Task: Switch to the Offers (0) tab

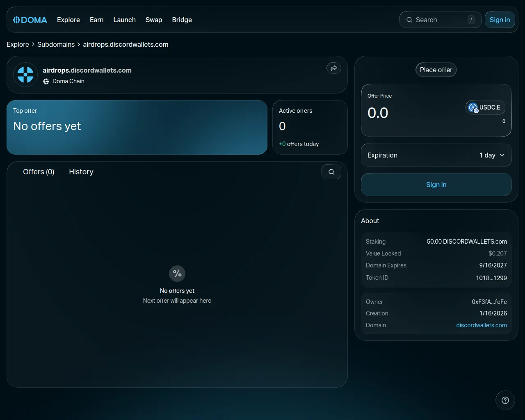Action: coord(39,172)
